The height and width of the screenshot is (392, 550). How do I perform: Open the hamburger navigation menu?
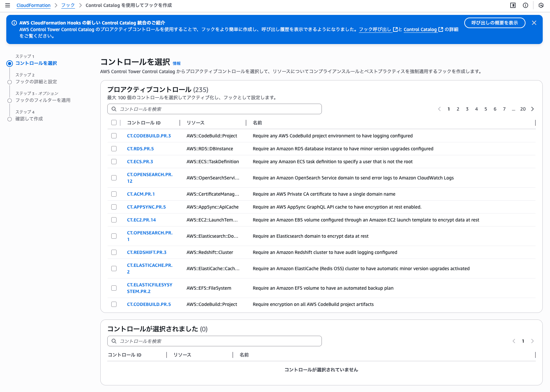(x=8, y=5)
